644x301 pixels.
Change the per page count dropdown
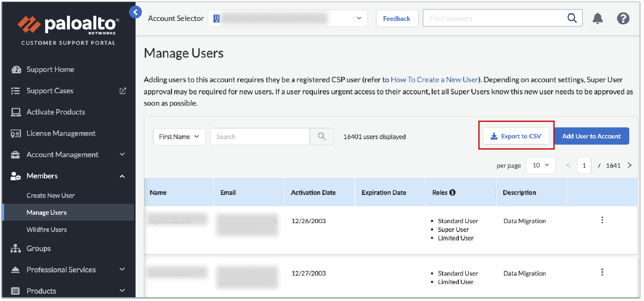click(x=540, y=165)
